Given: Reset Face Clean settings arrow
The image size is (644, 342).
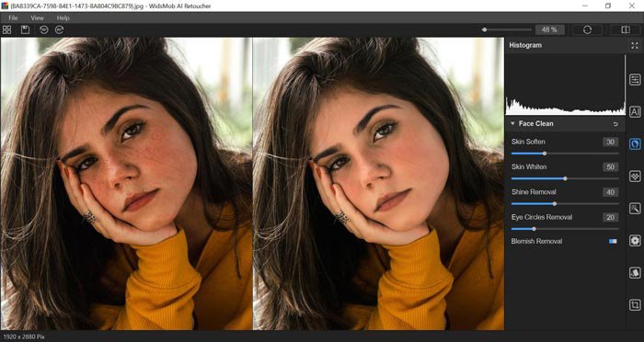Looking at the screenshot, I should (x=615, y=123).
